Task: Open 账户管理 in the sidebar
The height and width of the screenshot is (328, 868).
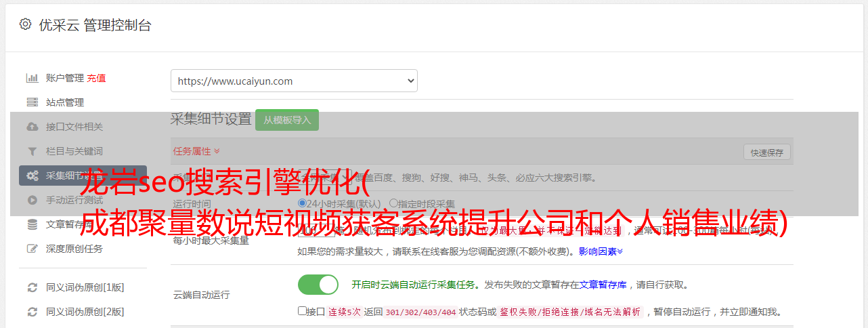Action: tap(65, 78)
